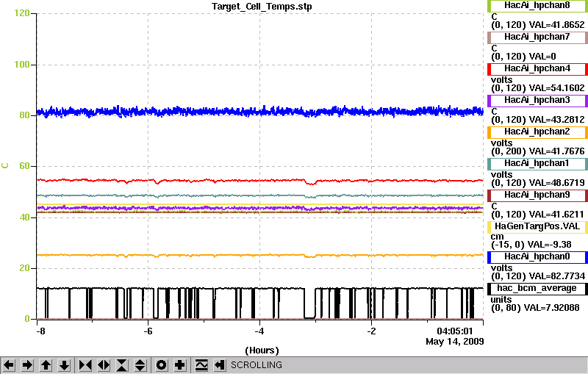Image resolution: width=588 pixels, height=374 pixels.
Task: Select the HacAi_hpchan1 curve legend
Action: tap(537, 164)
